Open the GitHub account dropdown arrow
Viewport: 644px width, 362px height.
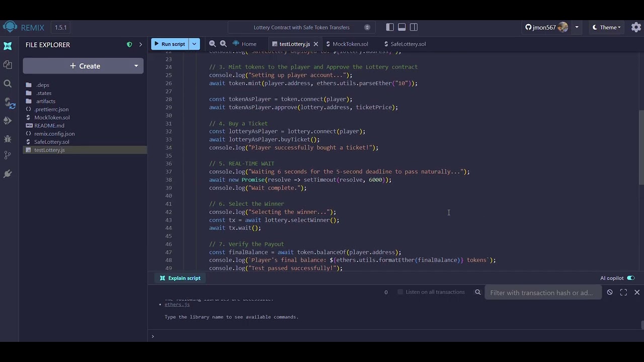tap(577, 27)
